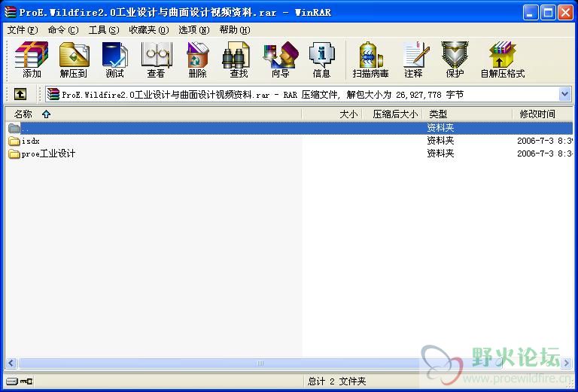Image resolution: width=578 pixels, height=392 pixels.
Task: Select the parent folder '..' row
Action: click(289, 128)
